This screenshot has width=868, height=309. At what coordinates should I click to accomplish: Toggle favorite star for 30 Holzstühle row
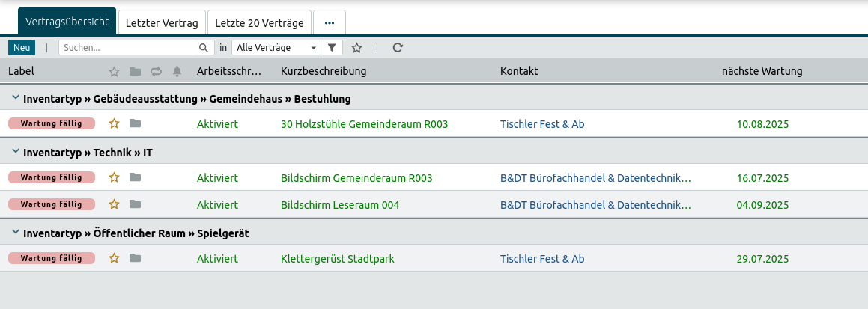pyautogui.click(x=115, y=123)
